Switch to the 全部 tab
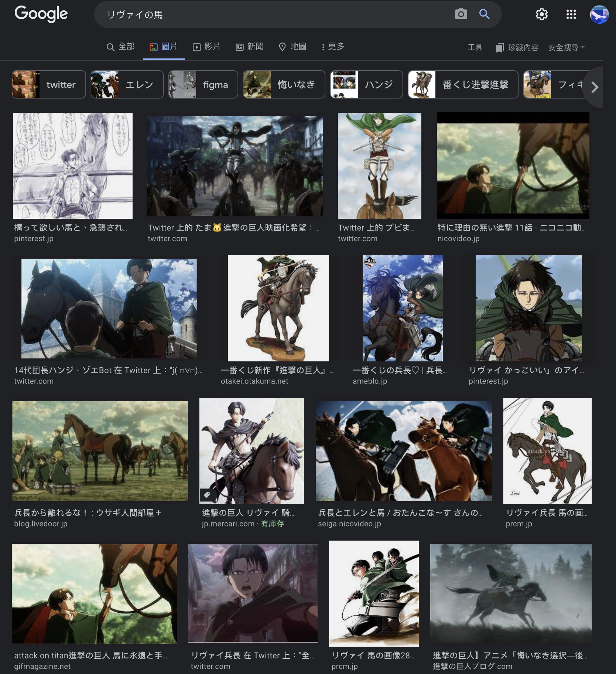This screenshot has height=674, width=616. [x=120, y=47]
